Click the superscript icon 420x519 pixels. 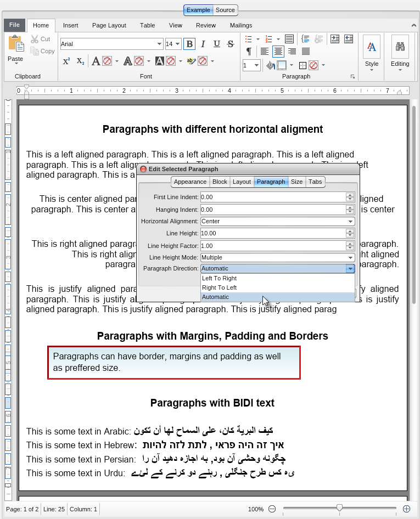click(66, 61)
